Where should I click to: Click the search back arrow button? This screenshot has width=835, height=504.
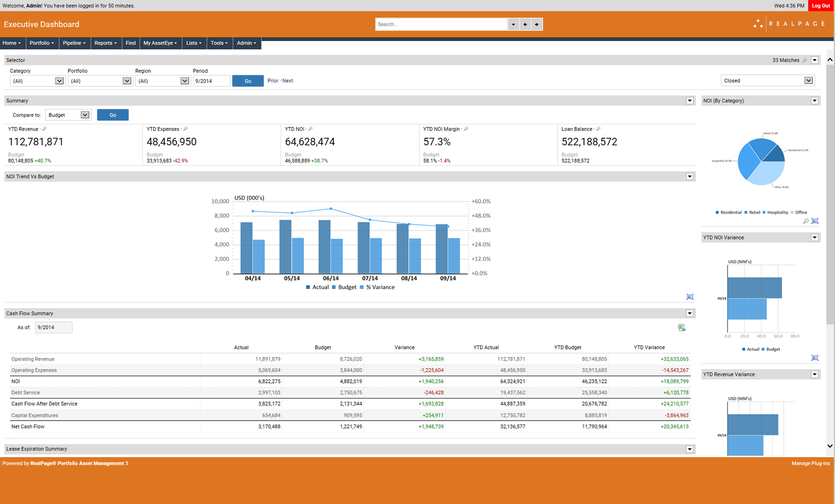(525, 24)
